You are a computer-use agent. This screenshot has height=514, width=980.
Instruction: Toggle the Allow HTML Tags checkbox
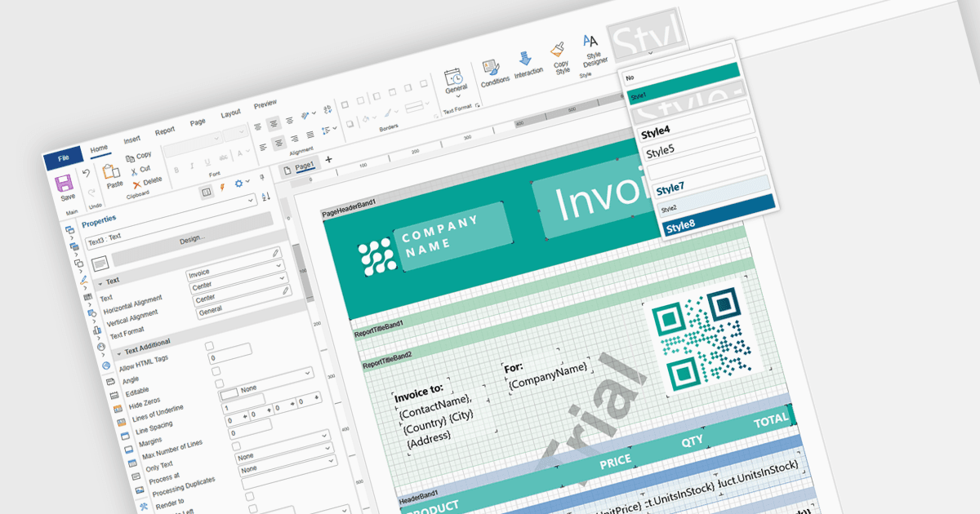pos(209,348)
